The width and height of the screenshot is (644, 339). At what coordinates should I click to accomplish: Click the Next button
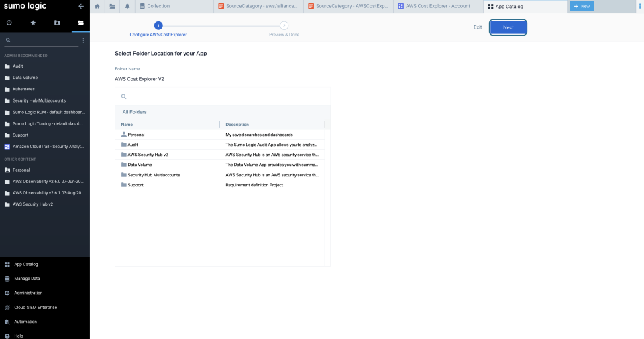(x=508, y=27)
